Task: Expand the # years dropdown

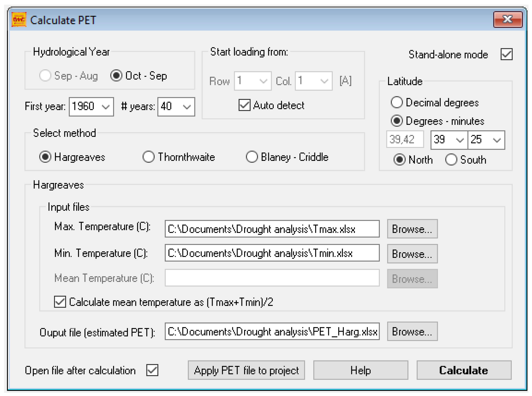Action: pyautogui.click(x=186, y=107)
